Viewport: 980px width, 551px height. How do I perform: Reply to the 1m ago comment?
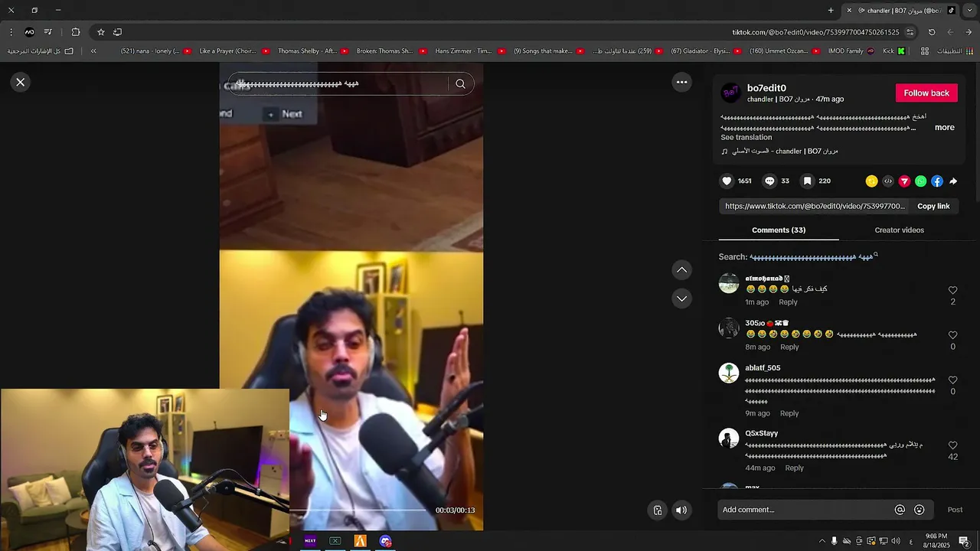(x=788, y=302)
